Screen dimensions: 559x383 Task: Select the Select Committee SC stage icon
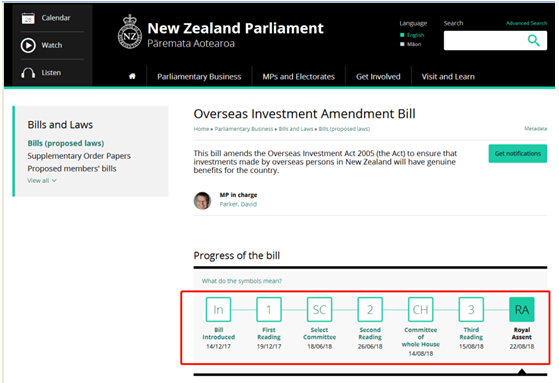tap(319, 310)
